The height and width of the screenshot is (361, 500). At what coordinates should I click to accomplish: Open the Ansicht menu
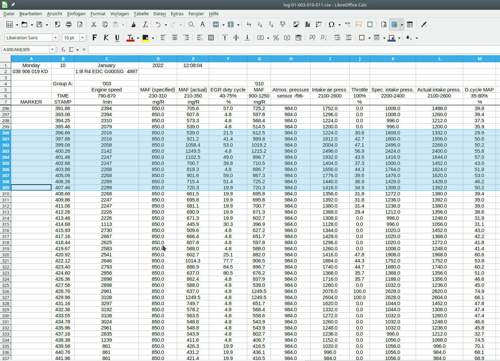(x=55, y=14)
